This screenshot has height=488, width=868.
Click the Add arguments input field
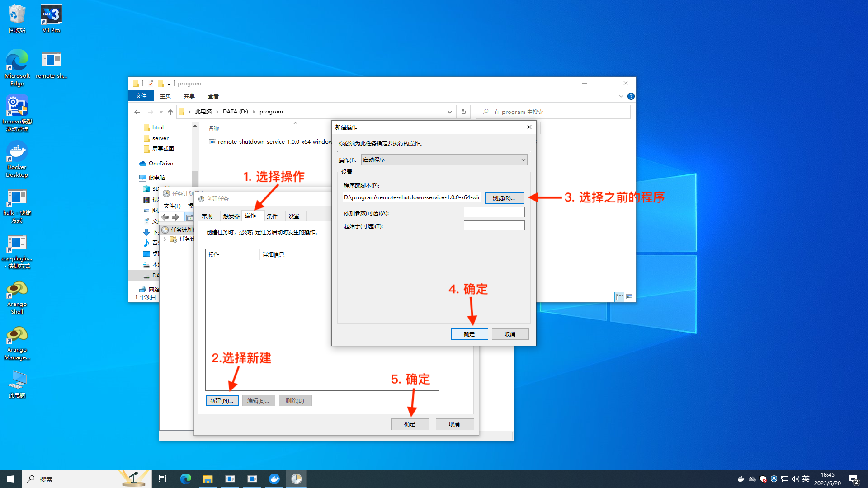[494, 212]
